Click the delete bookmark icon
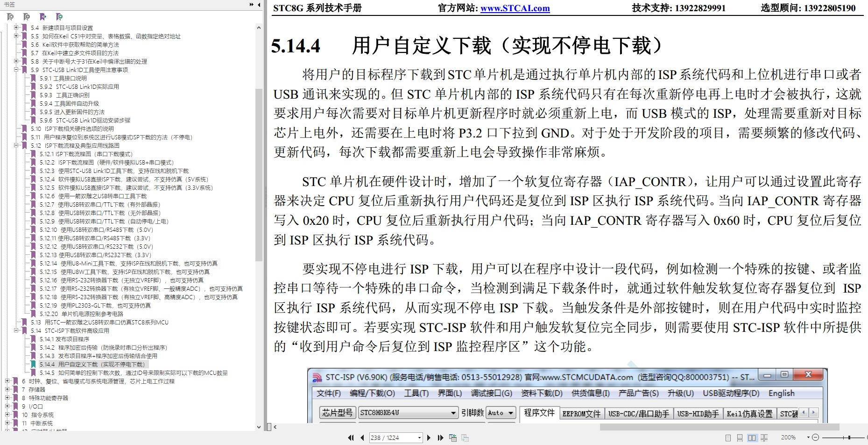Screen dimensions: 868x445 [x=10, y=17]
